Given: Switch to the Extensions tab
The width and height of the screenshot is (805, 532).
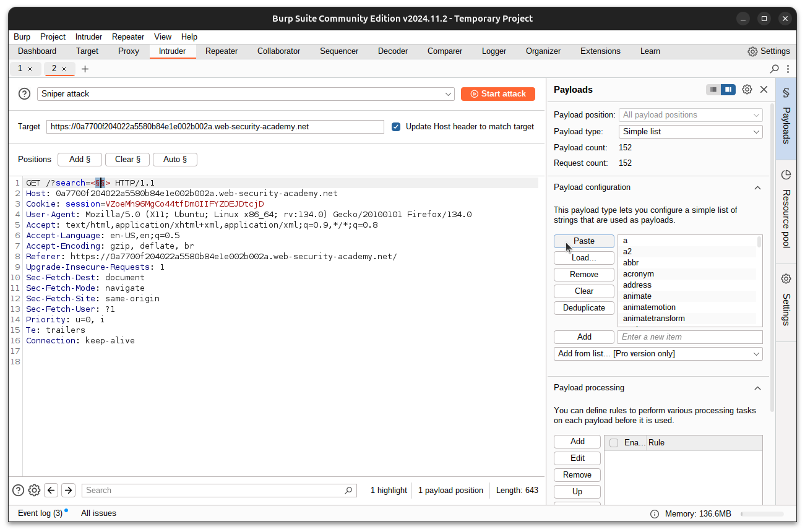Looking at the screenshot, I should click(600, 51).
